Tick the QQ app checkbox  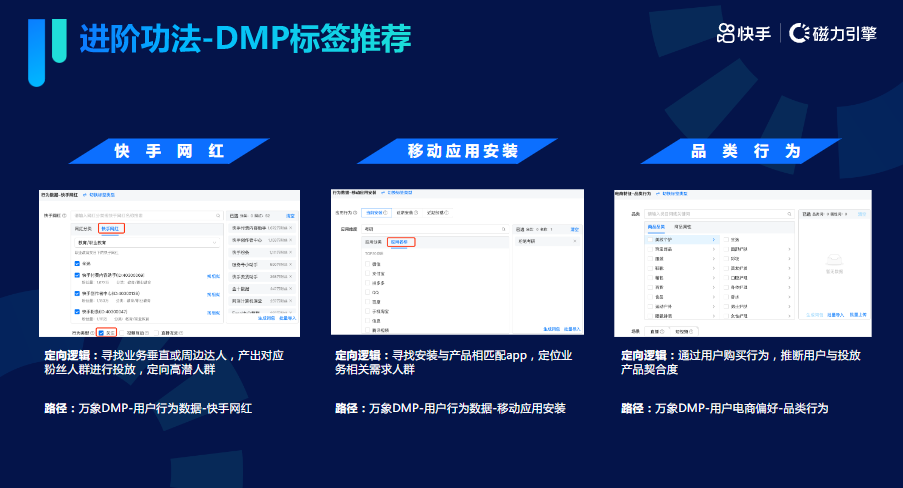point(367,292)
